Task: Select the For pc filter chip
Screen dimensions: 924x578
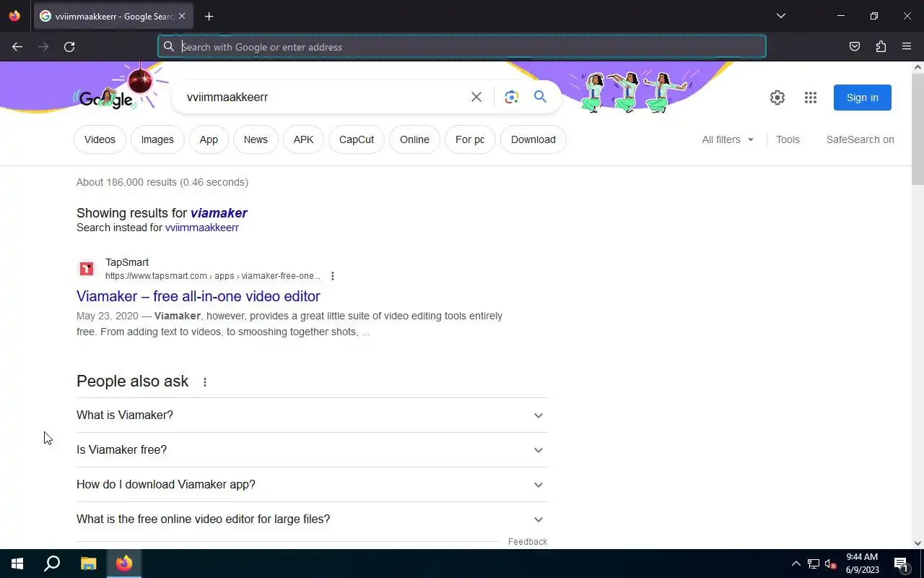Action: [x=470, y=139]
